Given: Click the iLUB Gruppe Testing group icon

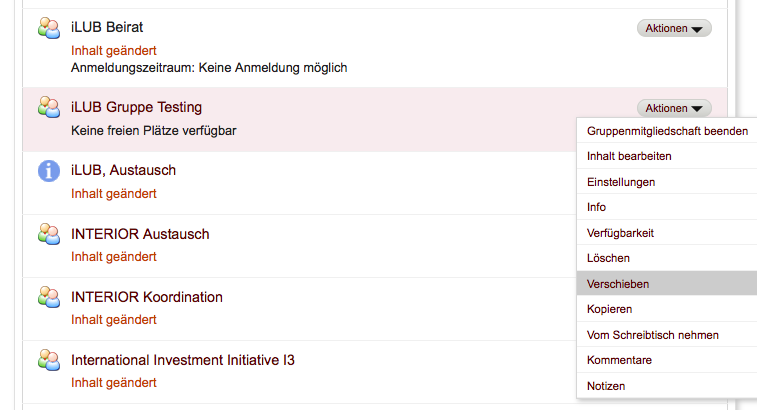Looking at the screenshot, I should [49, 106].
